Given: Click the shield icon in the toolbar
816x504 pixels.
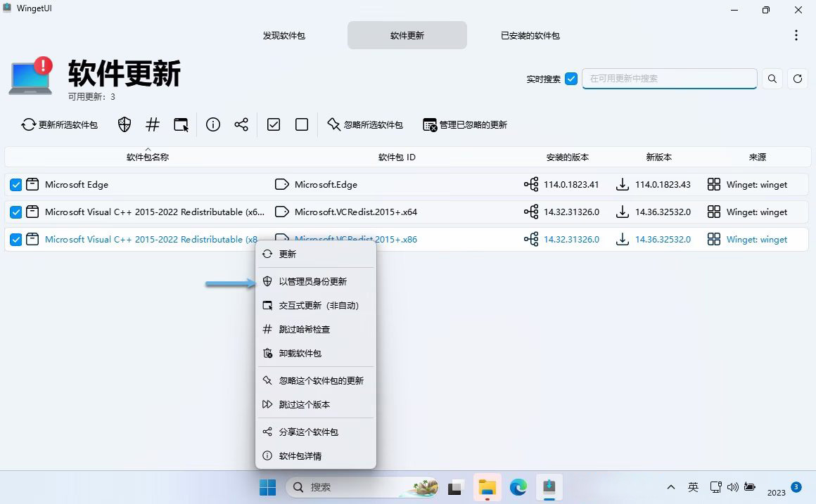Looking at the screenshot, I should [125, 125].
